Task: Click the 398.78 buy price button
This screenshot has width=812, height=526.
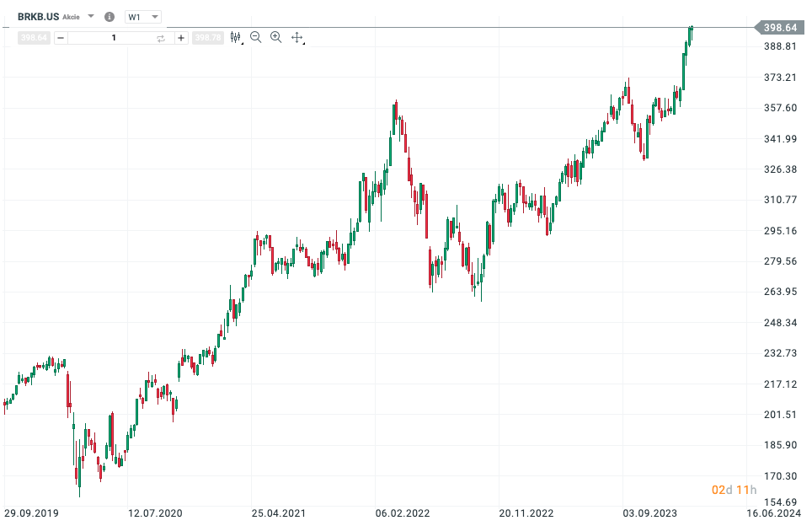Action: click(208, 38)
